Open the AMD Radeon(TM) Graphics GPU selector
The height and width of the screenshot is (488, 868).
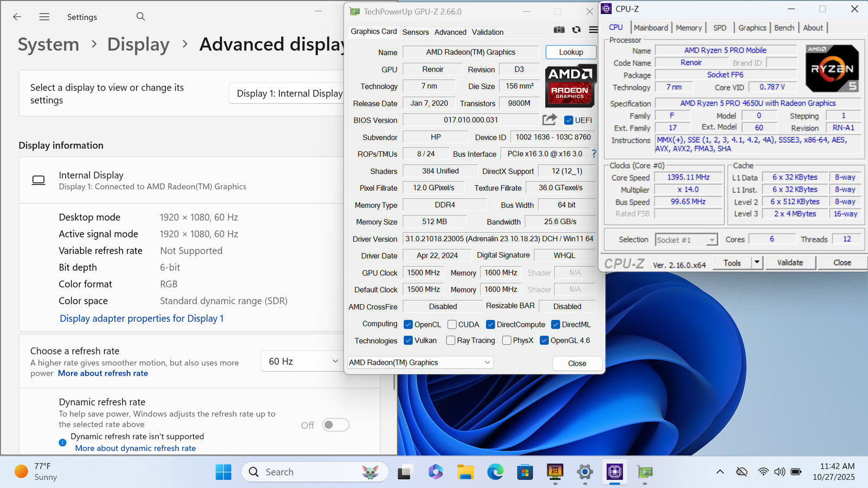tap(419, 363)
